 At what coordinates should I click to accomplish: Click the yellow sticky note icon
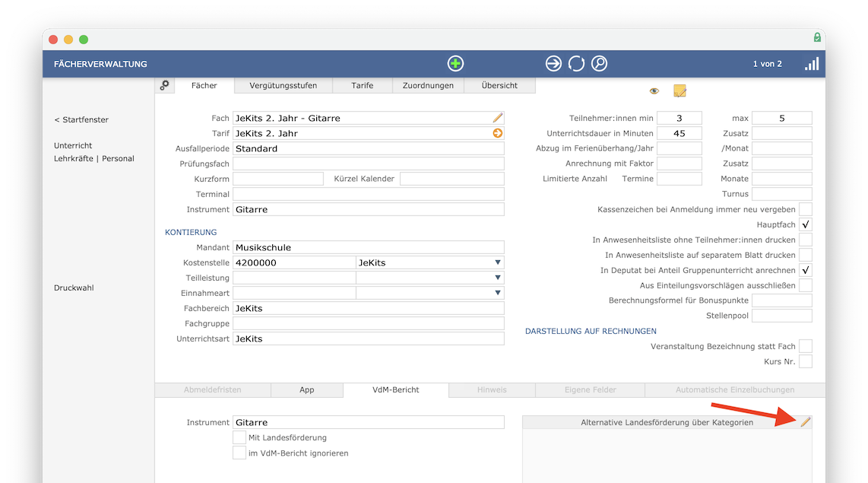pos(680,91)
